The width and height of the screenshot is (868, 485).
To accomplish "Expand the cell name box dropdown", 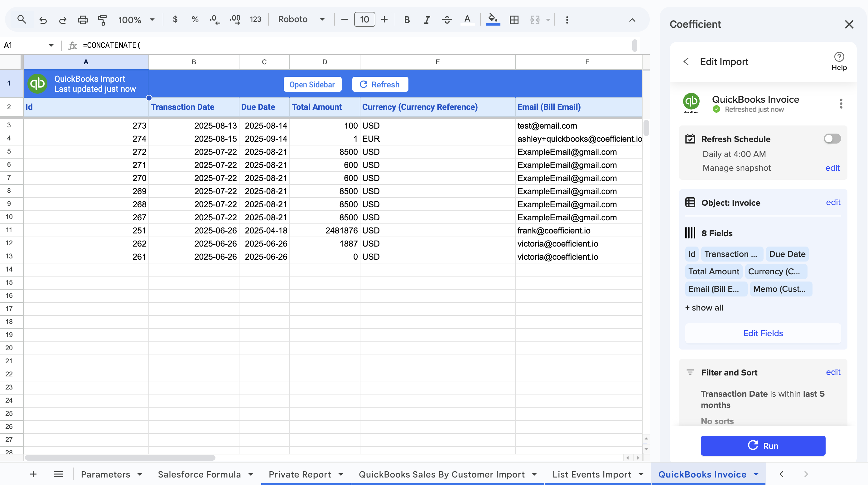I will click(x=51, y=45).
